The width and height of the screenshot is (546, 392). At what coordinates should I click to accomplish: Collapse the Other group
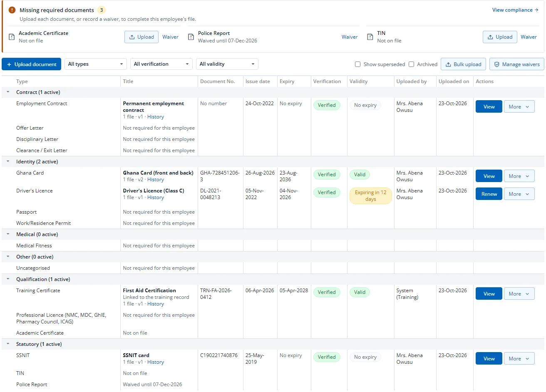click(x=8, y=257)
